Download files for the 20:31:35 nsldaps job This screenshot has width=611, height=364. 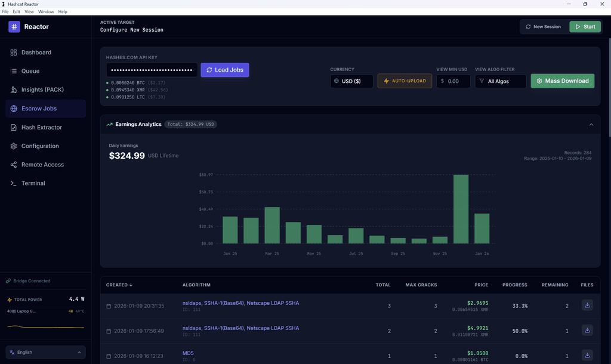tap(587, 306)
